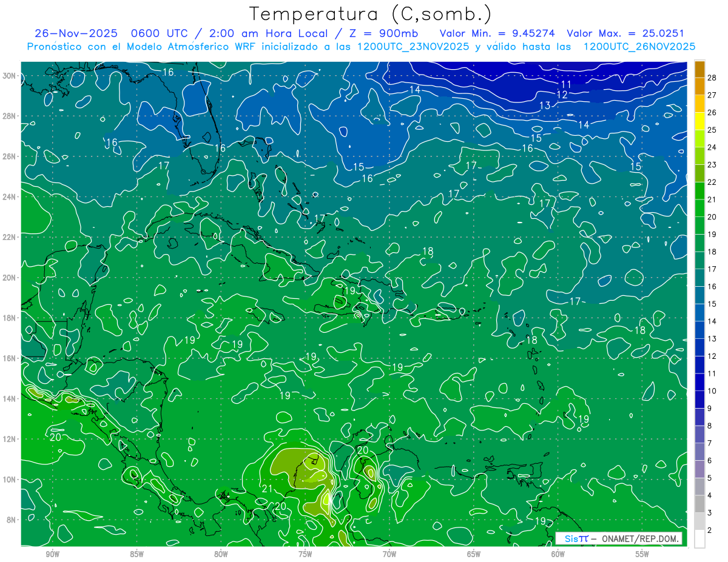Click the orange swatch between 27 and 28
The image size is (728, 562).
699,86
